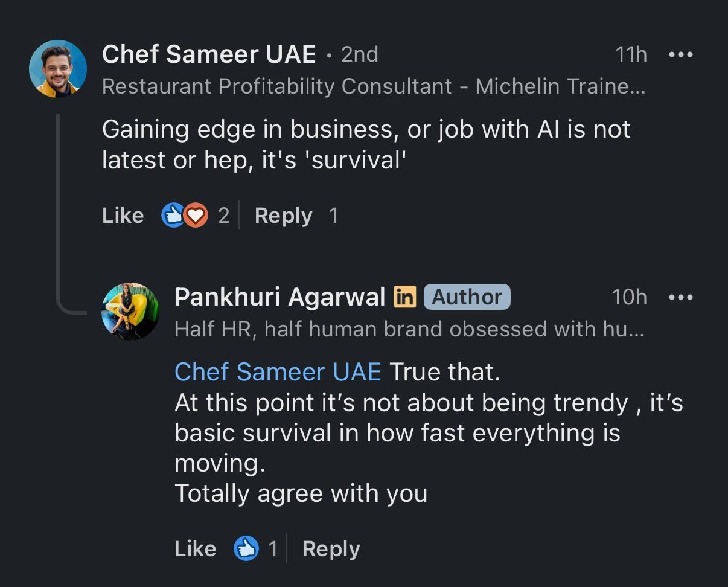728x587 pixels.
Task: Click the blue Chef Sameer UAE mention
Action: coord(278,372)
